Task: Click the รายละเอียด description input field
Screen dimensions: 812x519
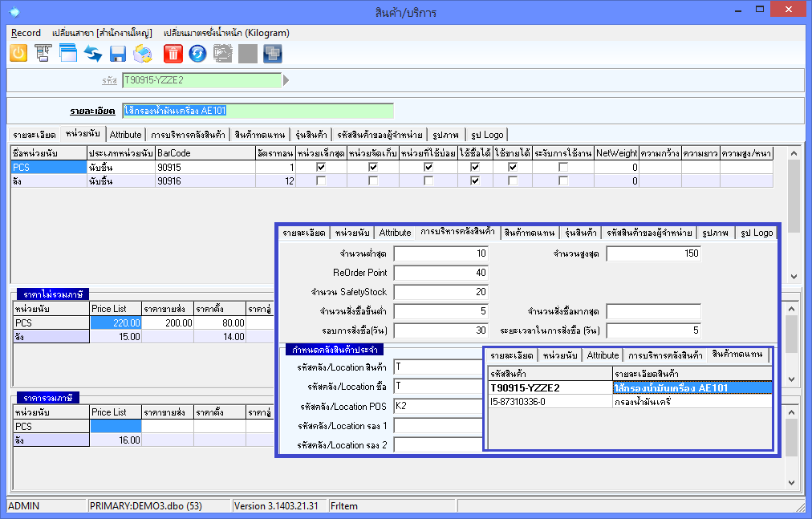Action: [x=258, y=111]
